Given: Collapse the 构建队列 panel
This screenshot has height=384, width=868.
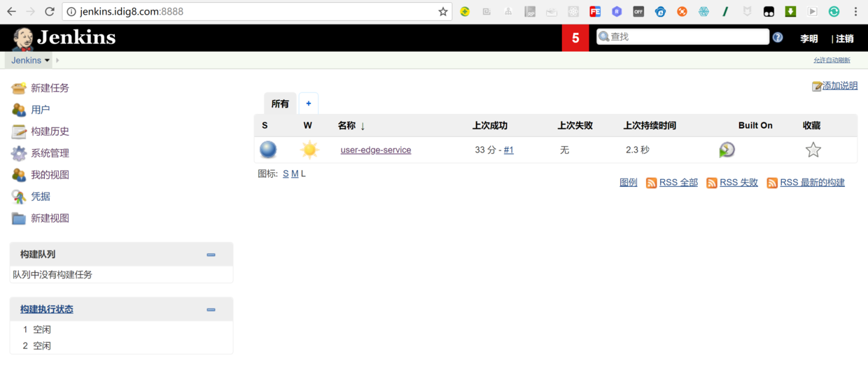Looking at the screenshot, I should tap(211, 255).
